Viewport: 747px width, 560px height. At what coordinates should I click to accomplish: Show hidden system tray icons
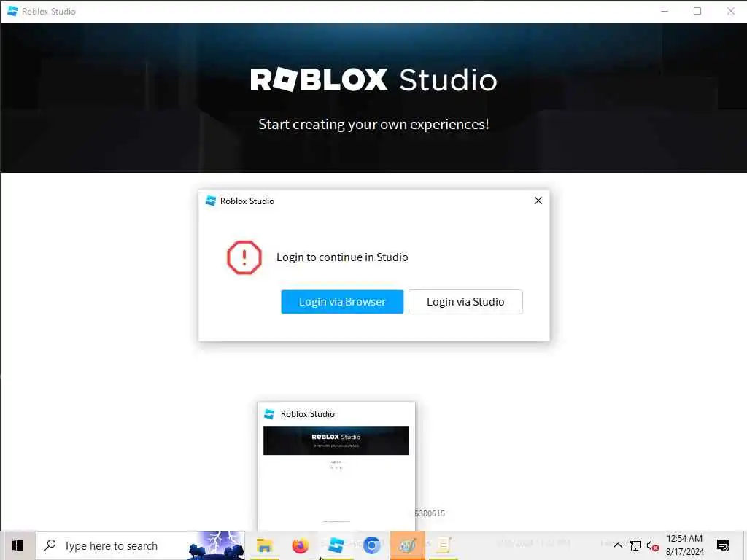(617, 545)
